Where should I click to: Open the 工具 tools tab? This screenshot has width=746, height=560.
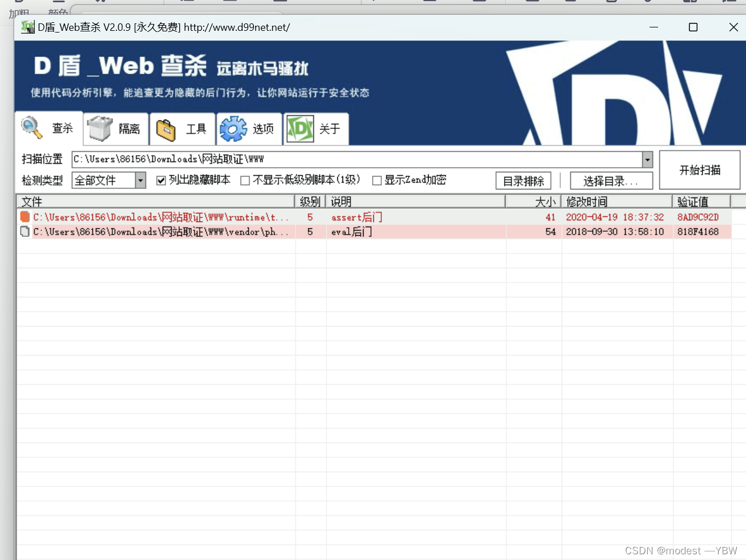click(183, 129)
